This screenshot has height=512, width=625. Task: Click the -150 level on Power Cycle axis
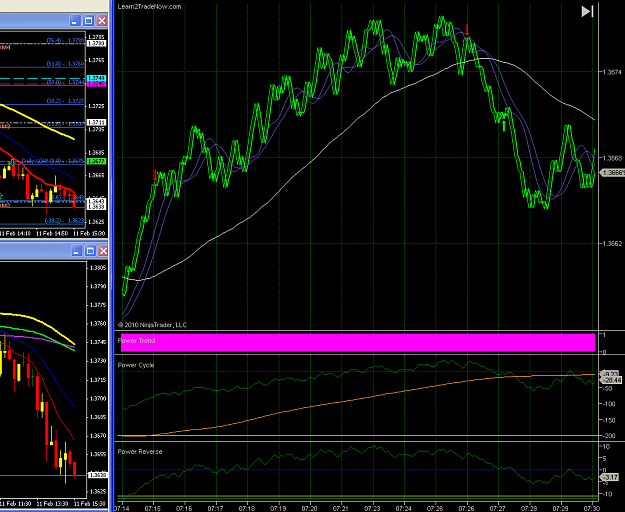(610, 420)
